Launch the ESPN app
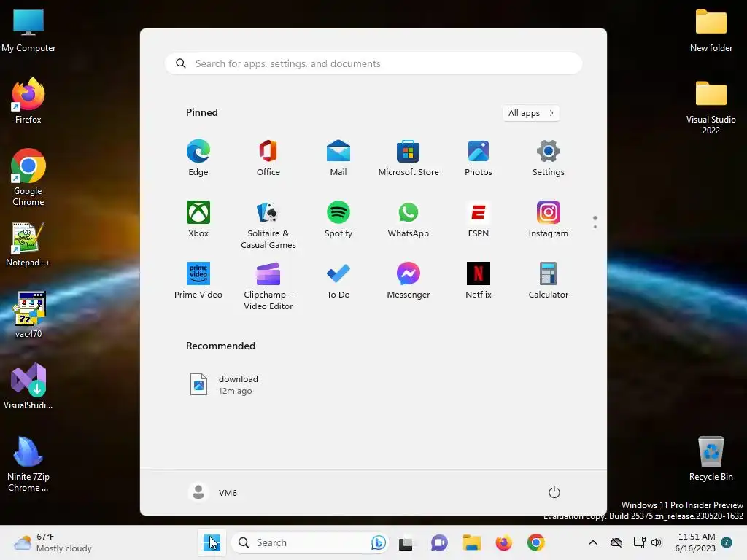 pyautogui.click(x=479, y=219)
